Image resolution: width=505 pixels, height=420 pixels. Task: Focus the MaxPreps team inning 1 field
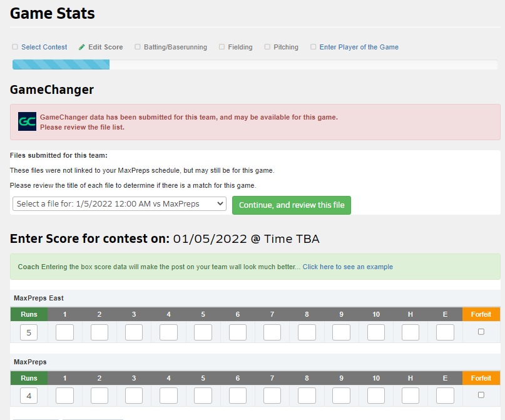[64, 396]
